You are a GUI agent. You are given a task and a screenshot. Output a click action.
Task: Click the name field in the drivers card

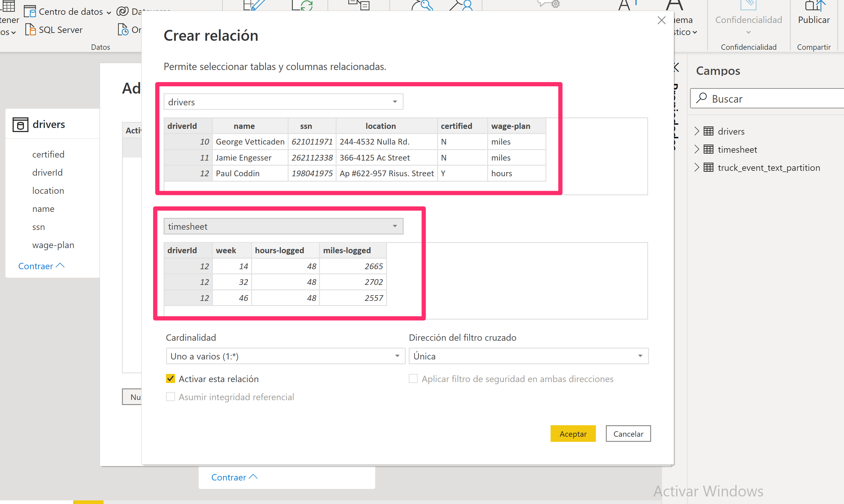[x=43, y=209]
